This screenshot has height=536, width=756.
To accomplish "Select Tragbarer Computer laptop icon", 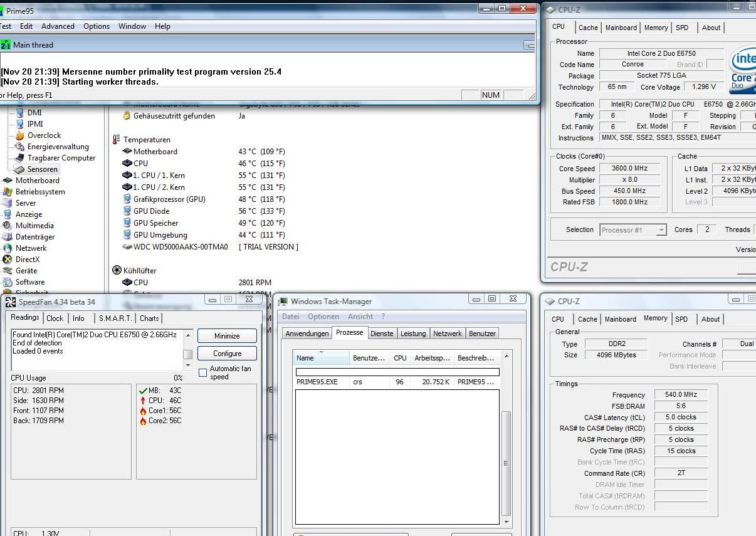I will coord(20,158).
